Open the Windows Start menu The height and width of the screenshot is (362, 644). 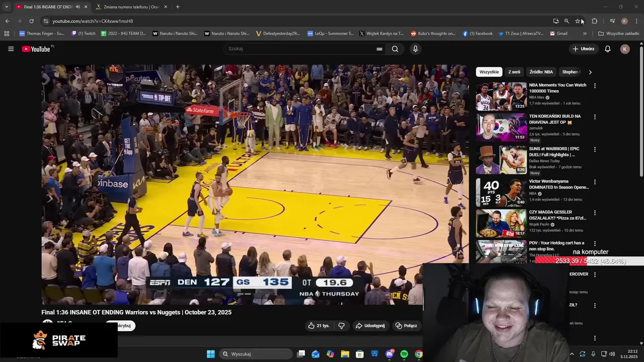pos(211,354)
